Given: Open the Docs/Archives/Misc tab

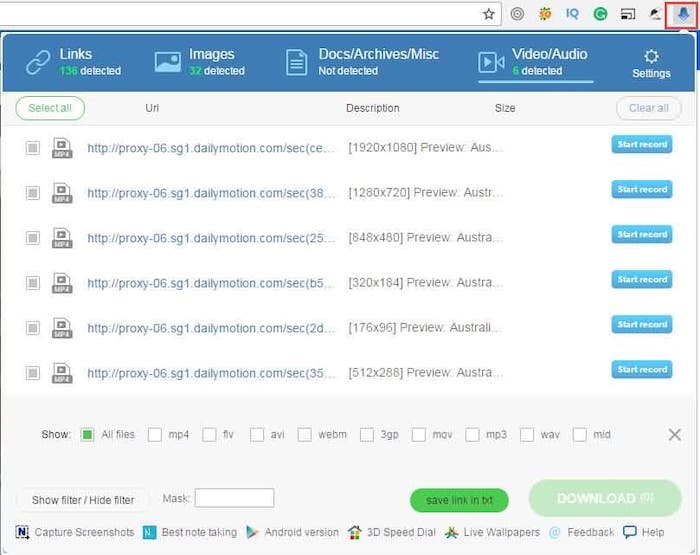Looking at the screenshot, I should [362, 62].
